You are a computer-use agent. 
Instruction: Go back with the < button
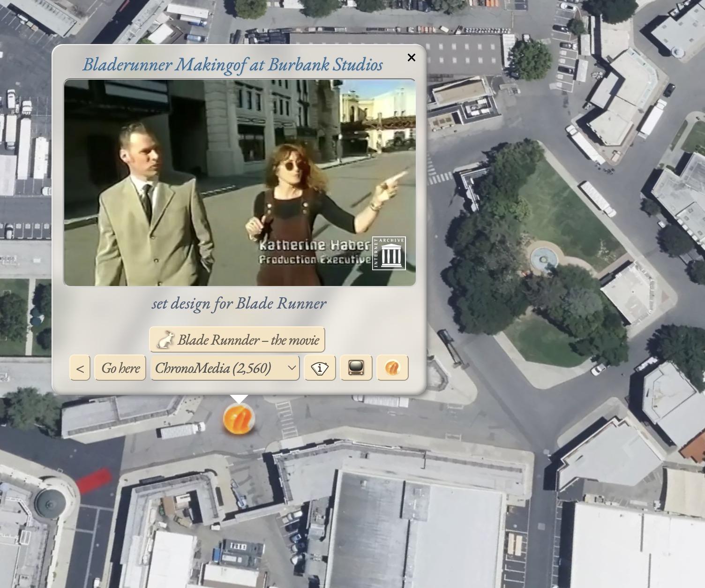pos(80,368)
